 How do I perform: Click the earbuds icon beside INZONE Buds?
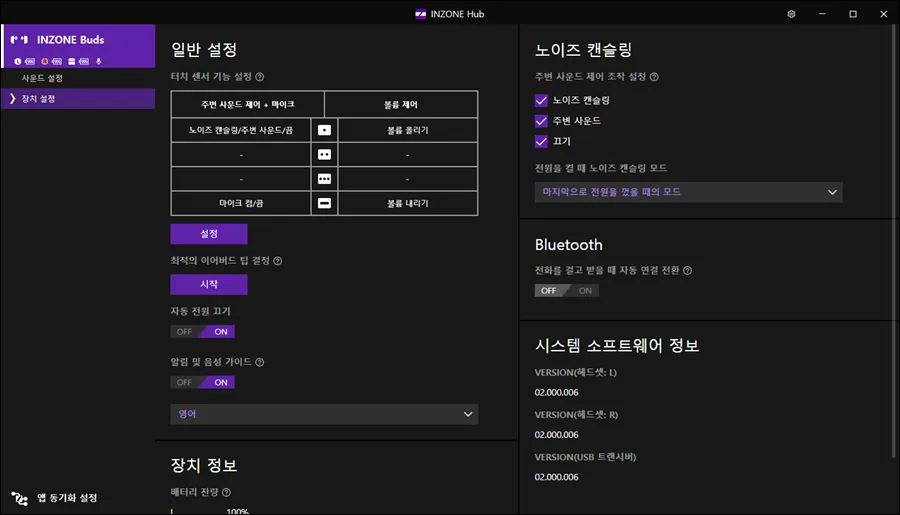(x=19, y=40)
